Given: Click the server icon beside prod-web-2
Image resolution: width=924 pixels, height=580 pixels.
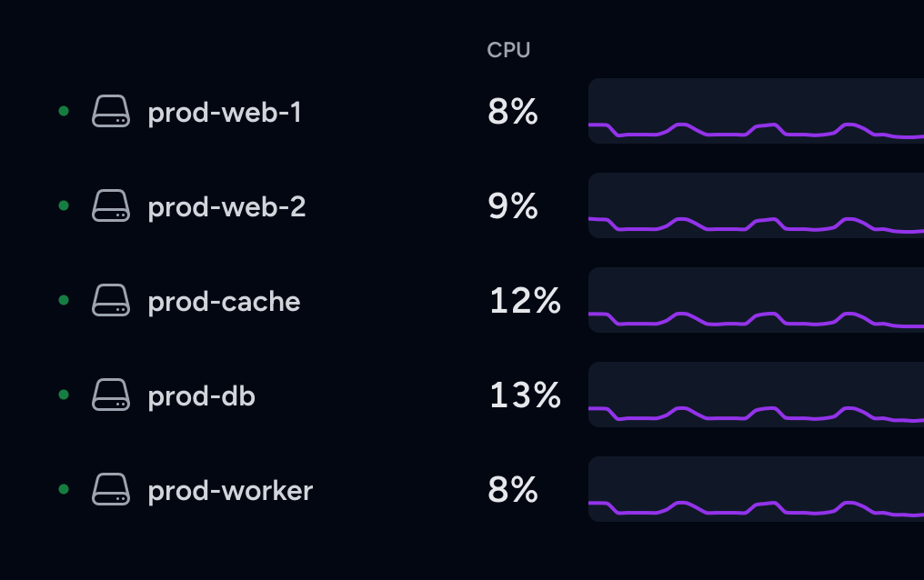Looking at the screenshot, I should [x=111, y=206].
